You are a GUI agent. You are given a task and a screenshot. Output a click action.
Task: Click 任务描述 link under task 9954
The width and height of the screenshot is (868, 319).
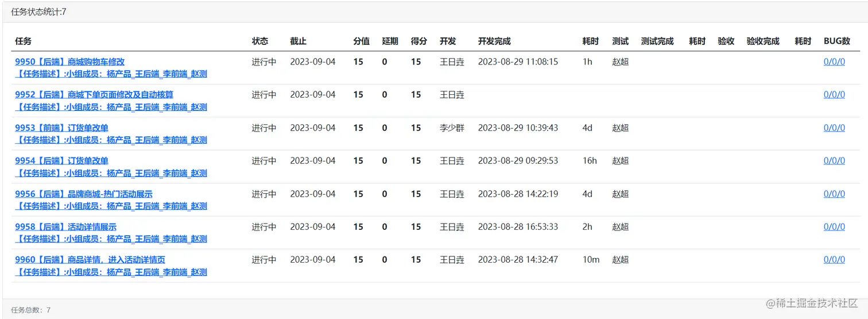pyautogui.click(x=111, y=173)
